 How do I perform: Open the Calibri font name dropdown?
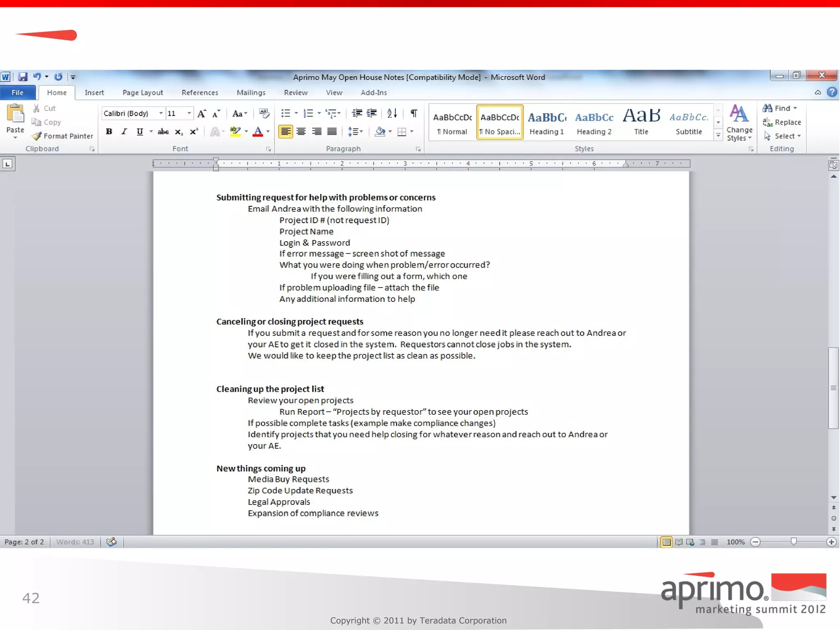(x=161, y=114)
